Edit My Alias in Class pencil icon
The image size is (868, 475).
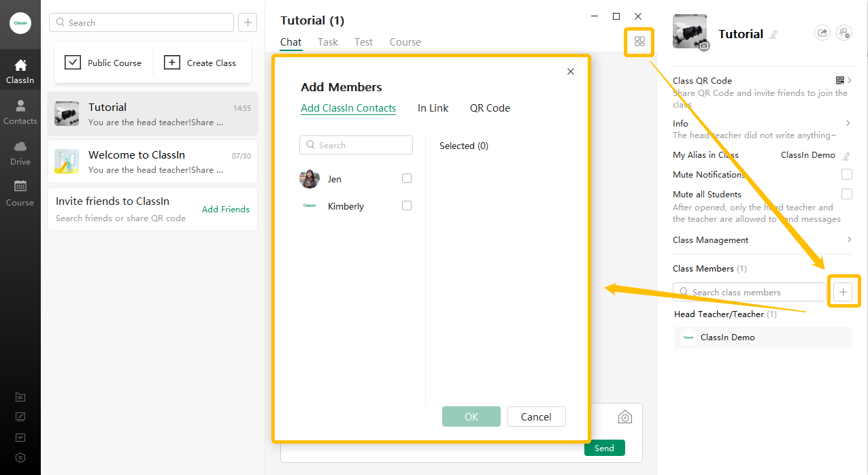tap(846, 156)
